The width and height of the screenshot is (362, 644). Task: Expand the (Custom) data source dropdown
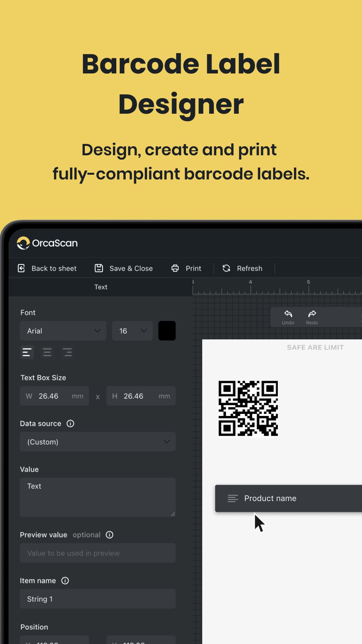[x=98, y=442]
